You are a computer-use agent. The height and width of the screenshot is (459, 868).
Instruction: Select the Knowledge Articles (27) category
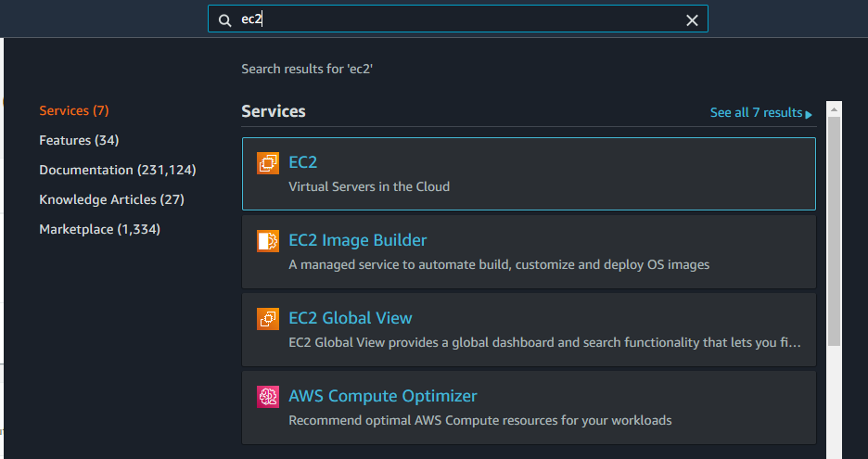(111, 199)
